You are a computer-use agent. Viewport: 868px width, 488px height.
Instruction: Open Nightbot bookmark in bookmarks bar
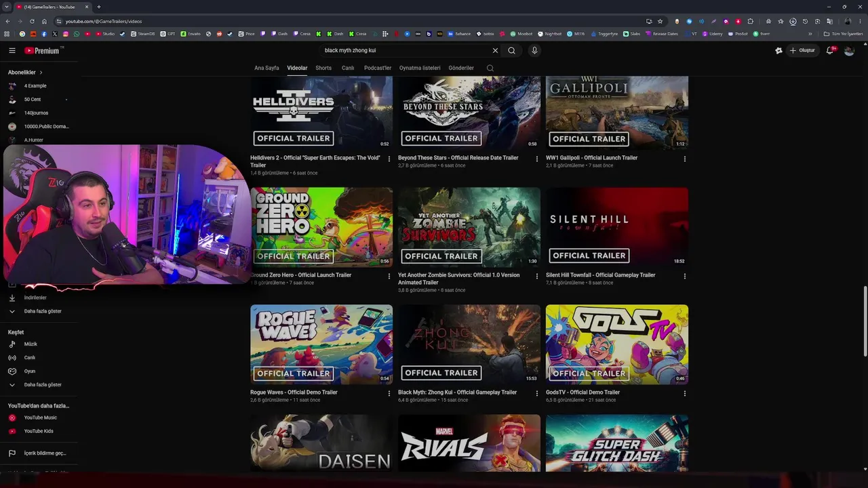549,34
